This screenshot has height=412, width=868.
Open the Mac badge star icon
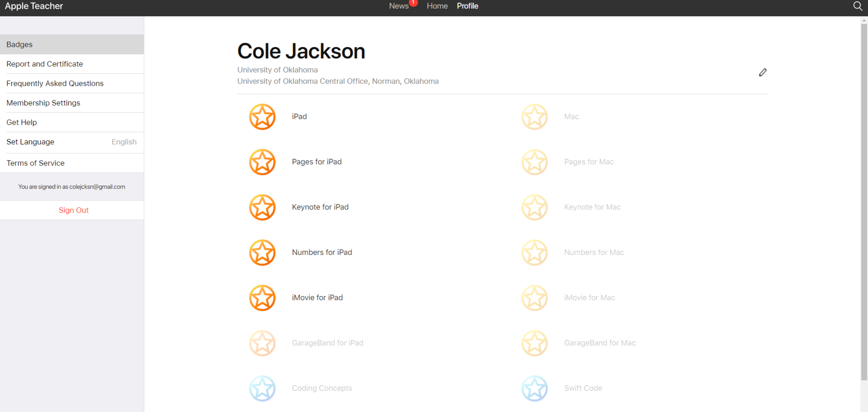[x=534, y=117]
